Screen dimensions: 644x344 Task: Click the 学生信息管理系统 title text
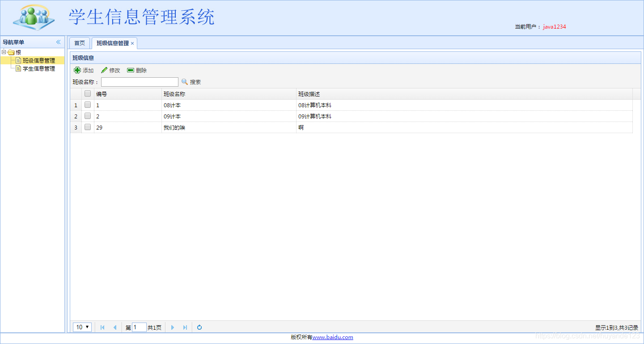[141, 17]
